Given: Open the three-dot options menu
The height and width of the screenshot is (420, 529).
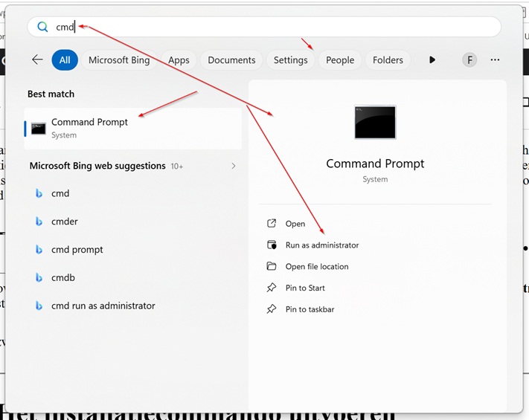Looking at the screenshot, I should click(x=495, y=59).
